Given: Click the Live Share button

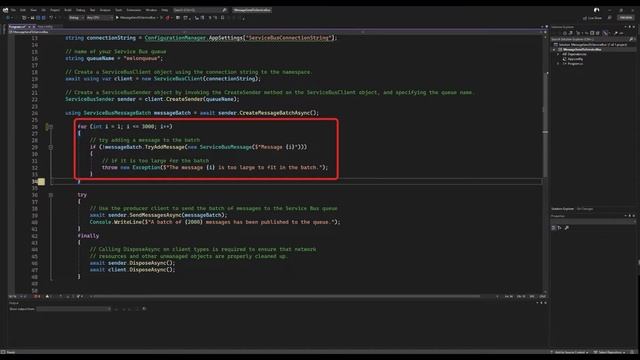Looking at the screenshot, I should pyautogui.click(x=592, y=18).
